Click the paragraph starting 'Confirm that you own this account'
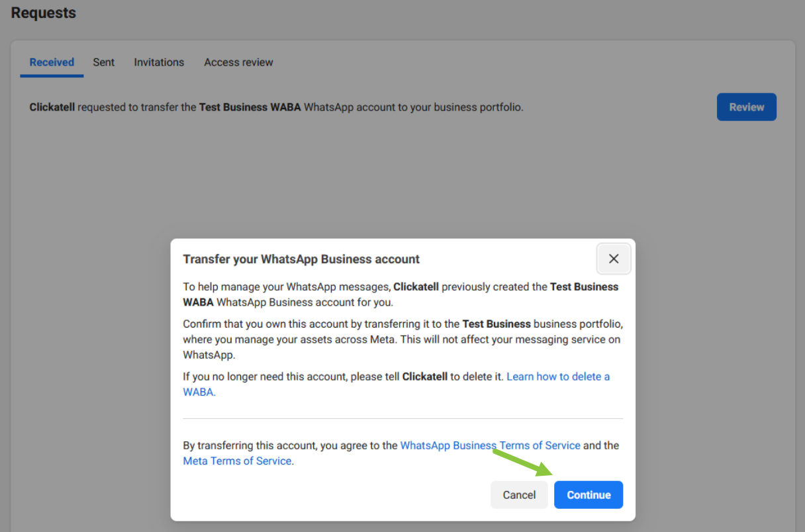Screen dimensions: 805x532 (403, 339)
